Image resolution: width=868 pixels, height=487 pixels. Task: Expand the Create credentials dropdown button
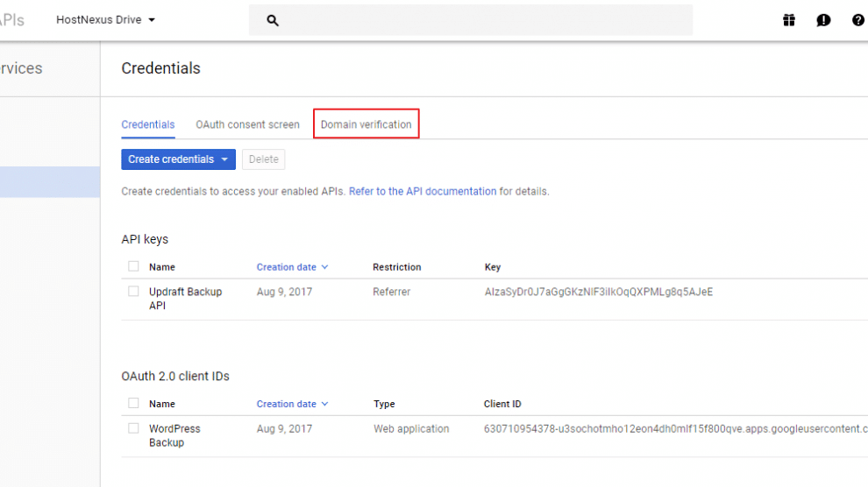pos(178,159)
